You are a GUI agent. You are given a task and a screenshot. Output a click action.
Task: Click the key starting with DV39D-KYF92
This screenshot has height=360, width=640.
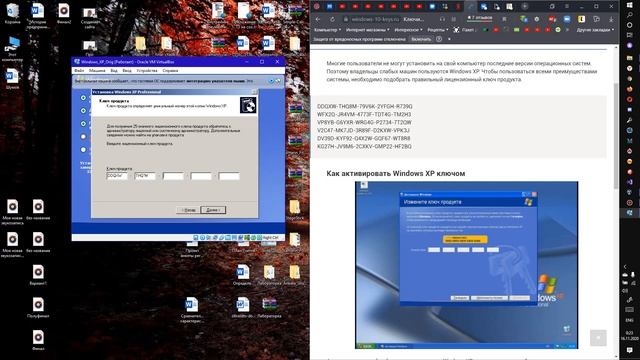(x=364, y=138)
